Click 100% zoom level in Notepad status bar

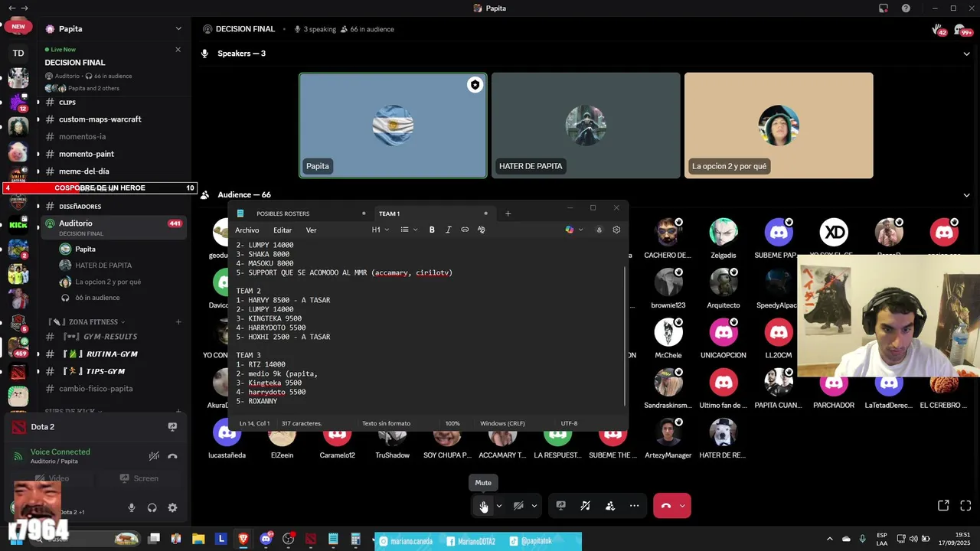click(452, 423)
